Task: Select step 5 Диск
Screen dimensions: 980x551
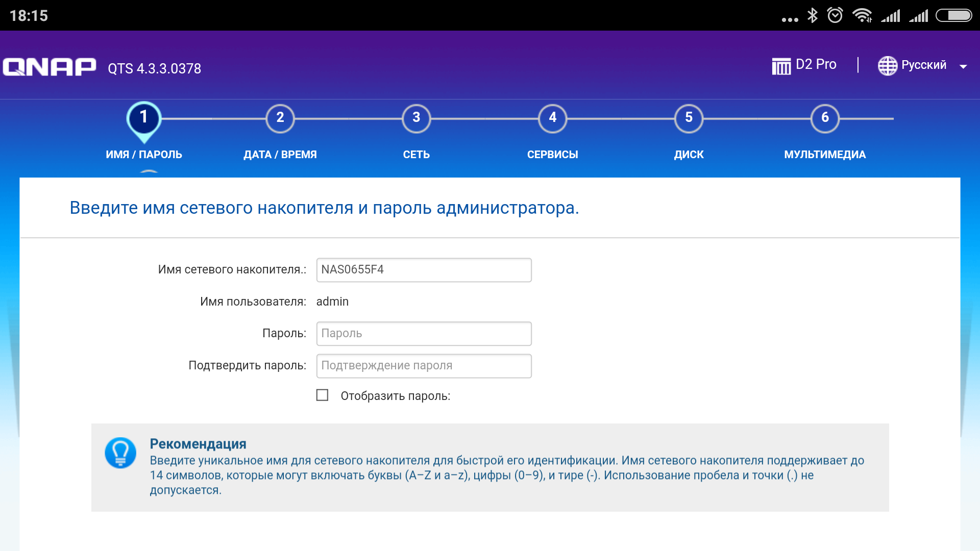Action: point(689,118)
